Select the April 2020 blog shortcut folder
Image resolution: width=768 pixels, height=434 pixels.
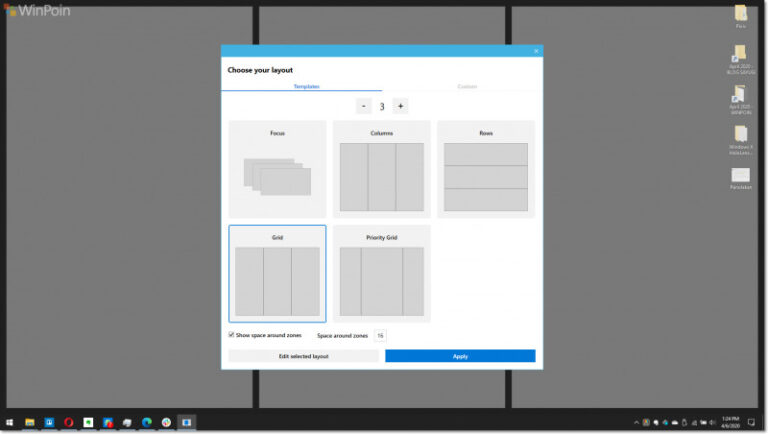pos(741,59)
